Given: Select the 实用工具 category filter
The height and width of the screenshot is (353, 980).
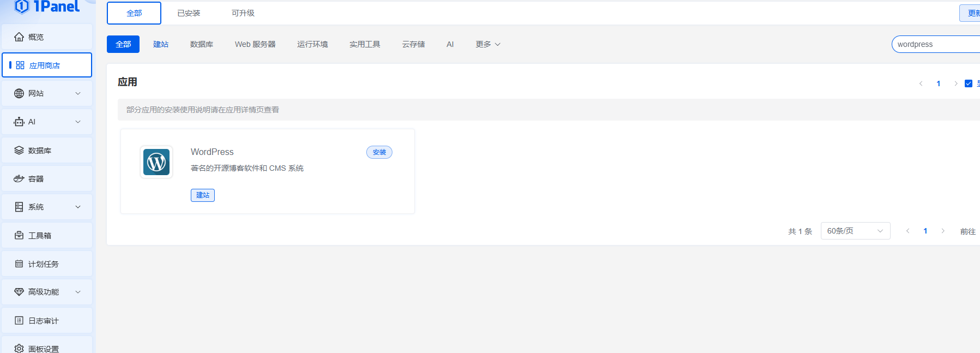Looking at the screenshot, I should click(365, 44).
